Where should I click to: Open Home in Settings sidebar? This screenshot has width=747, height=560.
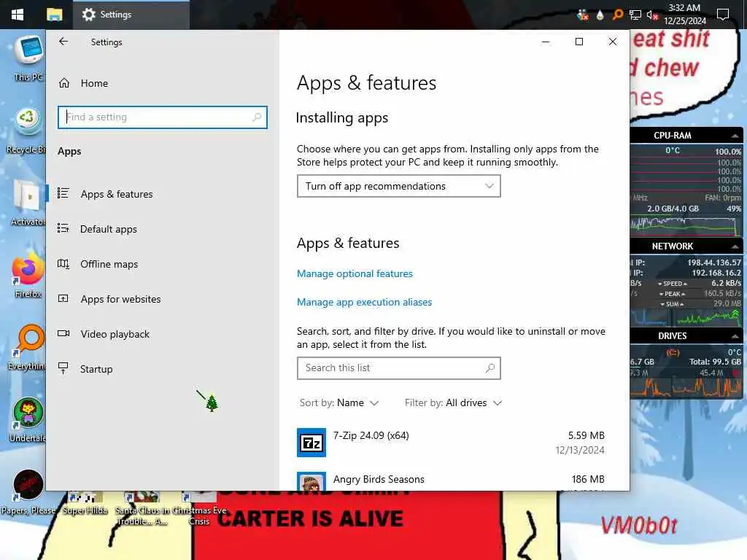[162, 83]
